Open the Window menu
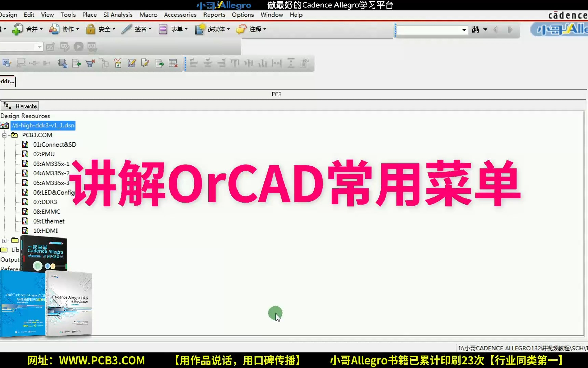 coord(272,15)
